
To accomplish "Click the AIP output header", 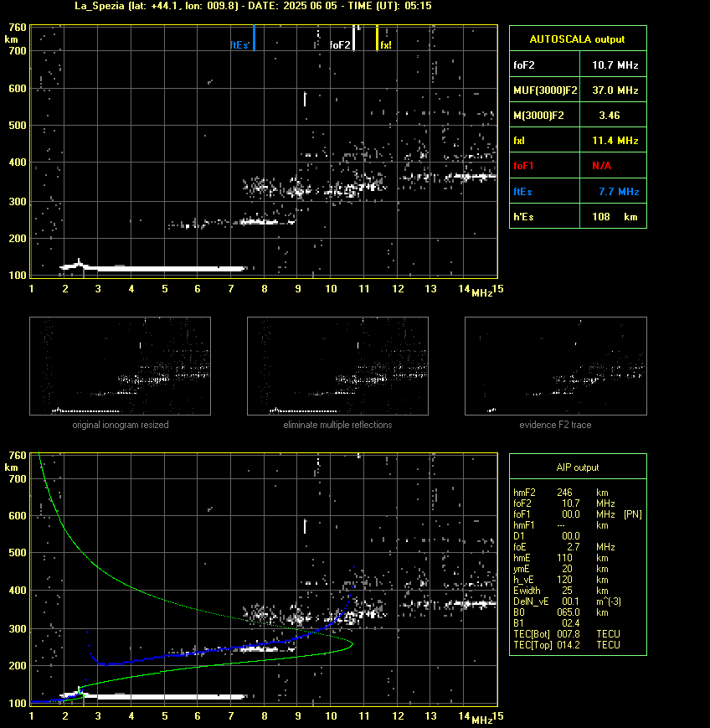I will pyautogui.click(x=578, y=467).
